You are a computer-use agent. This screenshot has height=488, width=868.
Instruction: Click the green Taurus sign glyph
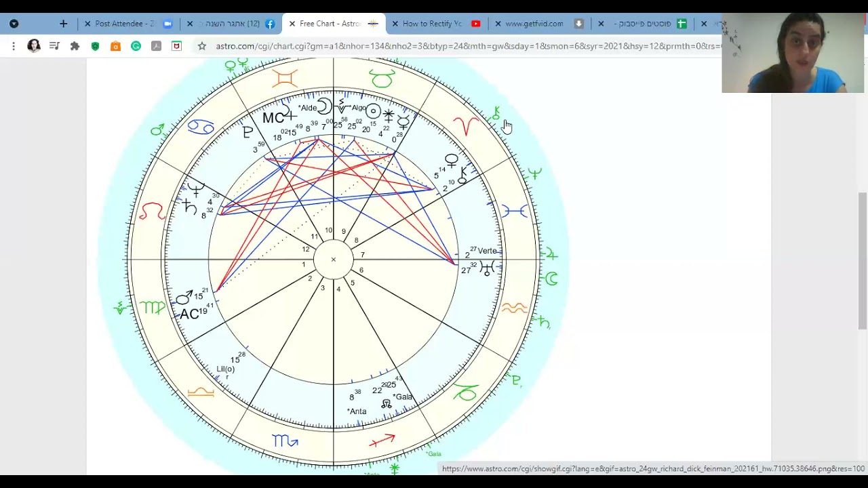point(382,79)
